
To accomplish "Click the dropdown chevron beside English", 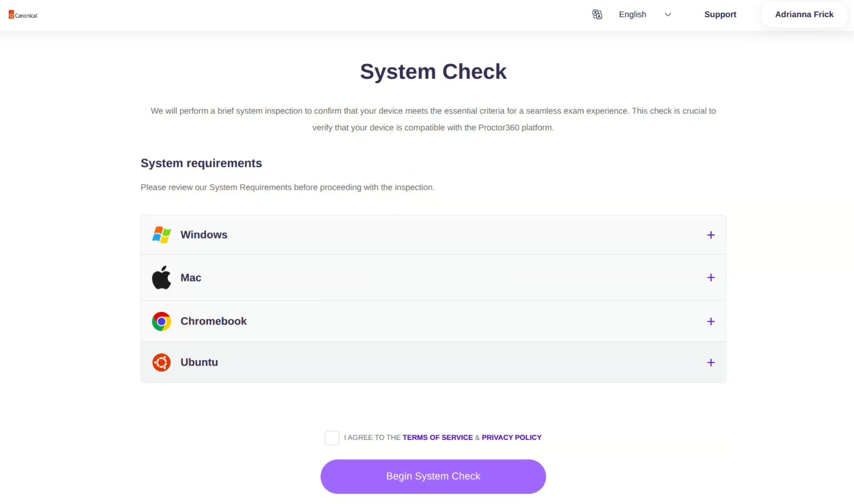I will coord(668,15).
